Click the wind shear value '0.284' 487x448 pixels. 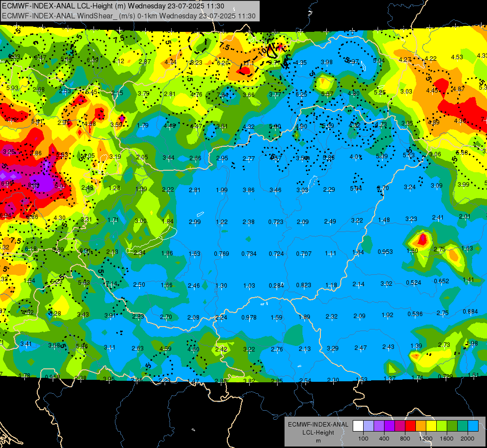click(x=277, y=285)
